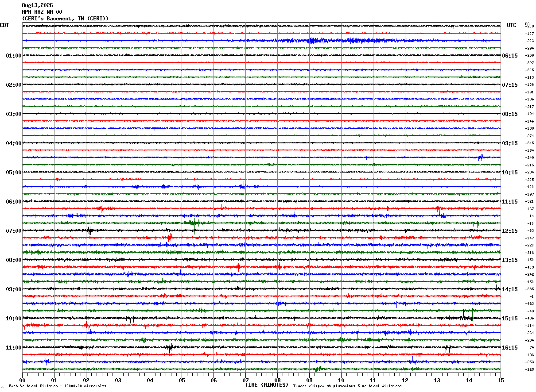Select the 07:15 UTC time label
Screen dimensions: 536x392
(510, 85)
